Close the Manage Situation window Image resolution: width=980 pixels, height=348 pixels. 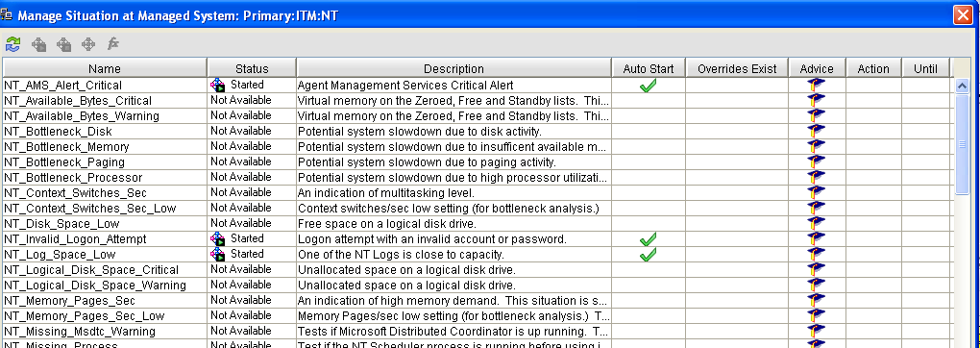(963, 14)
